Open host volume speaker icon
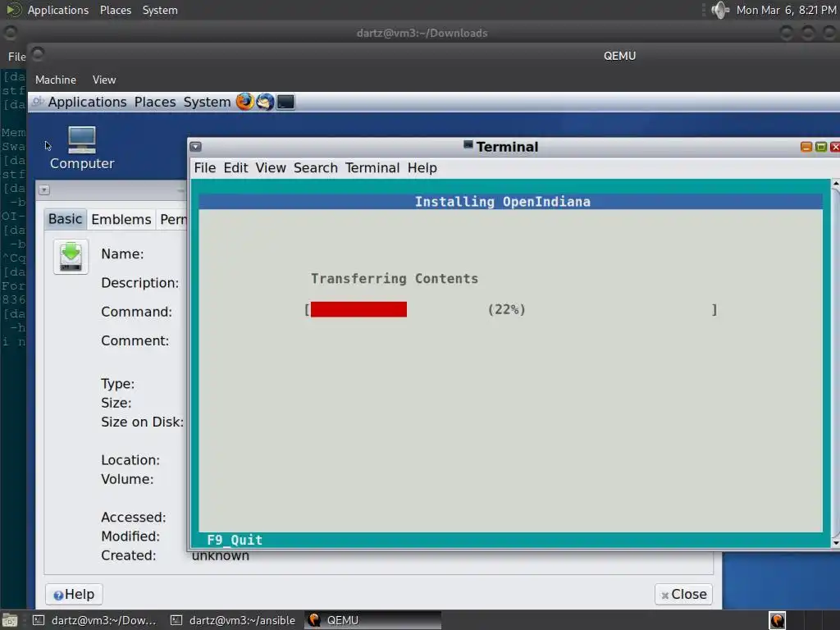Screen dimensions: 840x630 click(x=720, y=10)
